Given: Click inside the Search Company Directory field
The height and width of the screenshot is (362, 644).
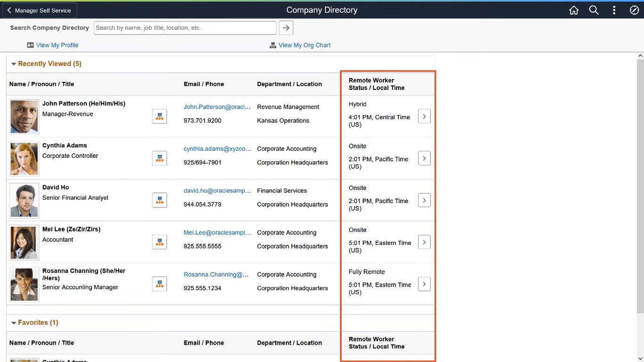Looking at the screenshot, I should [x=184, y=28].
